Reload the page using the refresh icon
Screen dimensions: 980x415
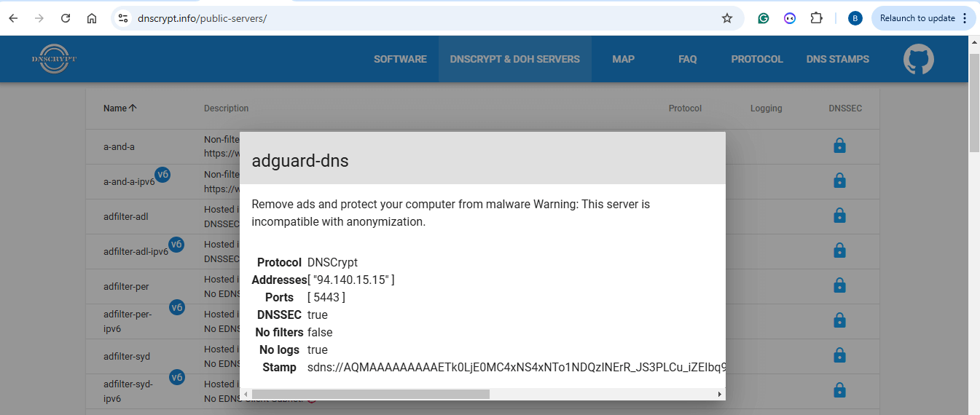66,18
